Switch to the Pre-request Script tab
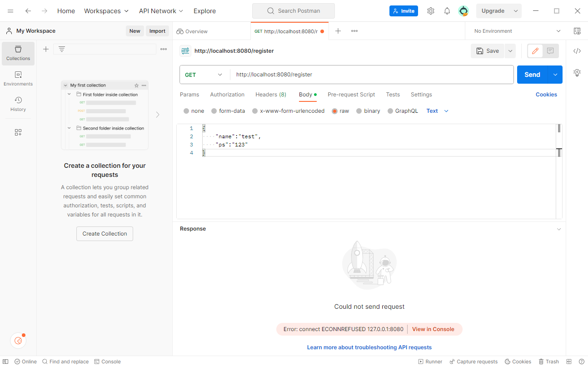Viewport: 588px width, 367px height. coord(351,95)
